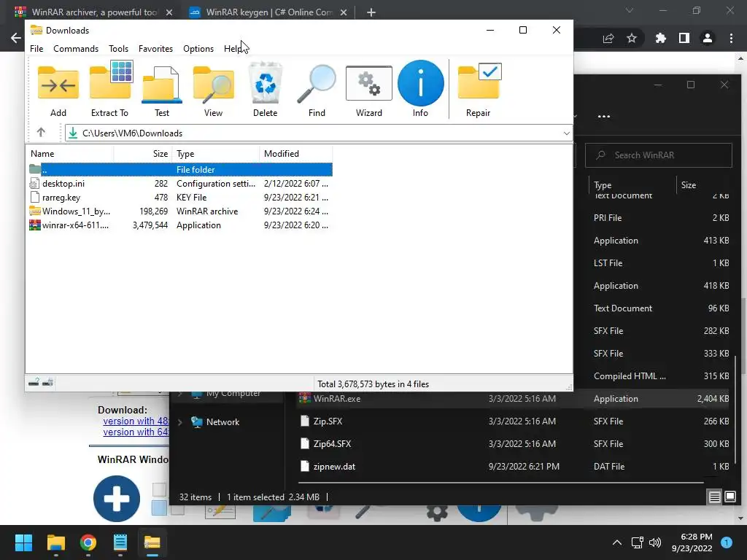Click the disk drive icon in WinRAR status bar
The height and width of the screenshot is (560, 747).
pos(34,382)
